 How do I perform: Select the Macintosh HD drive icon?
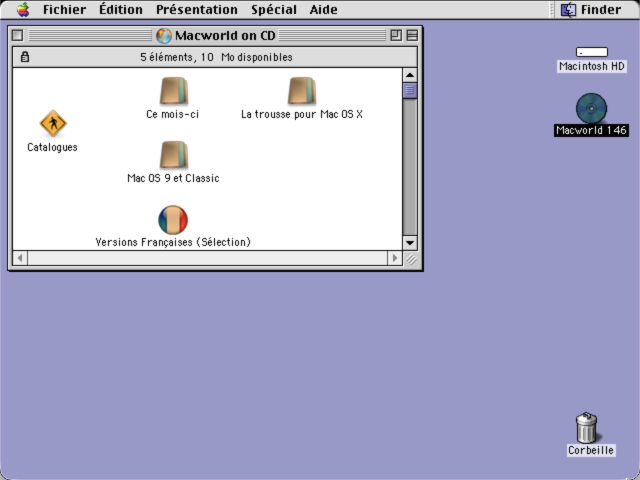pyautogui.click(x=592, y=52)
